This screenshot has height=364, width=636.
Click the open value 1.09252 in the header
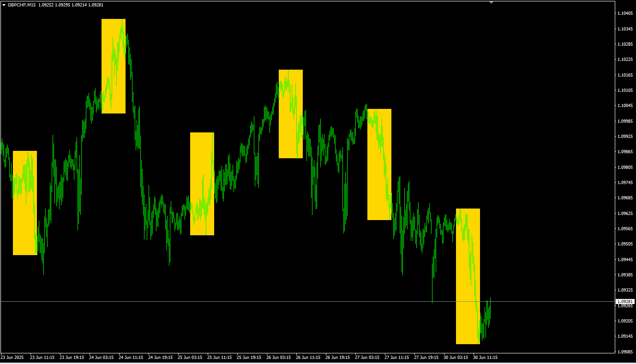click(46, 5)
